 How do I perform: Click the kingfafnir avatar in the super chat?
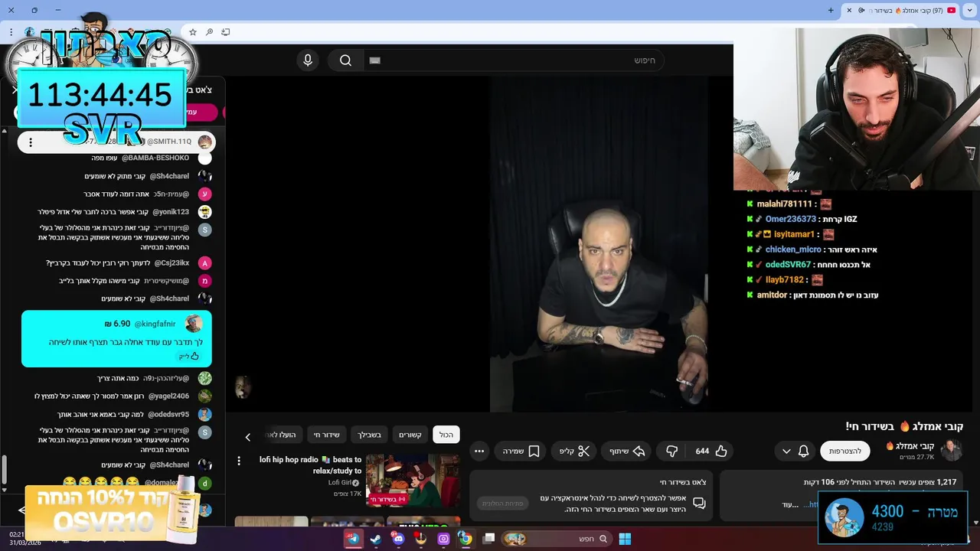point(194,324)
